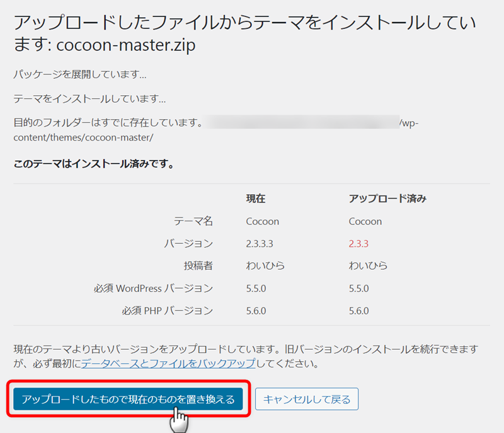Click current theme name Cocoon cell
The height and width of the screenshot is (433, 504).
tap(263, 221)
